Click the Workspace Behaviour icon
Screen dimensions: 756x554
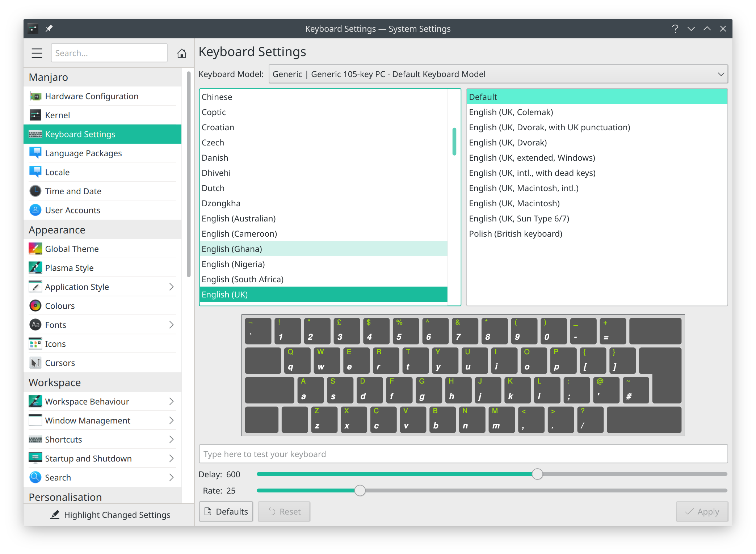[x=35, y=401]
